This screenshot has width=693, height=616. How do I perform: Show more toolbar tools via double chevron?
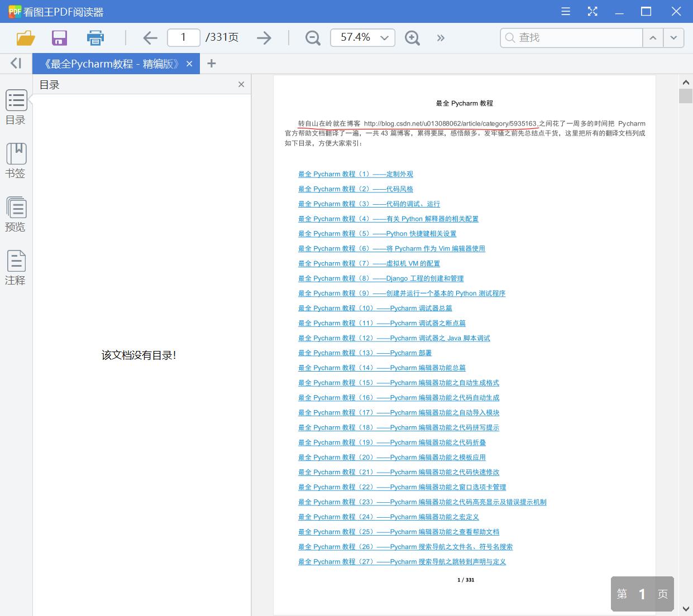(441, 38)
